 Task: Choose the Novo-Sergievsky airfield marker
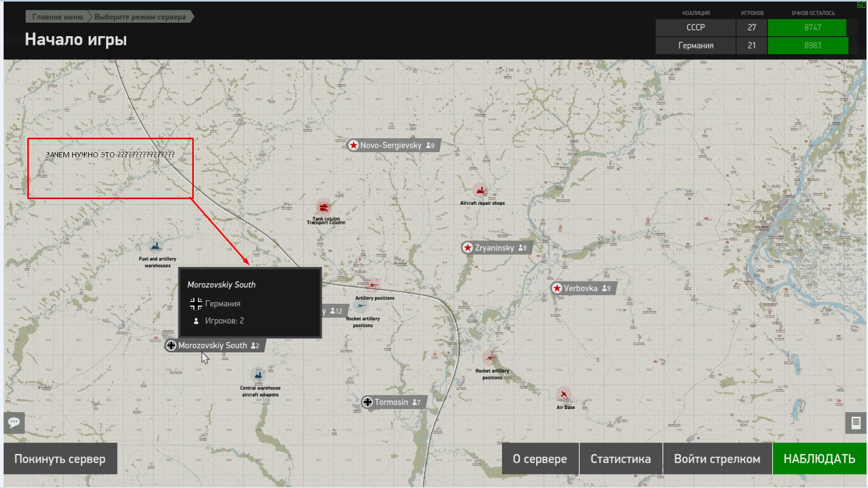[393, 145]
